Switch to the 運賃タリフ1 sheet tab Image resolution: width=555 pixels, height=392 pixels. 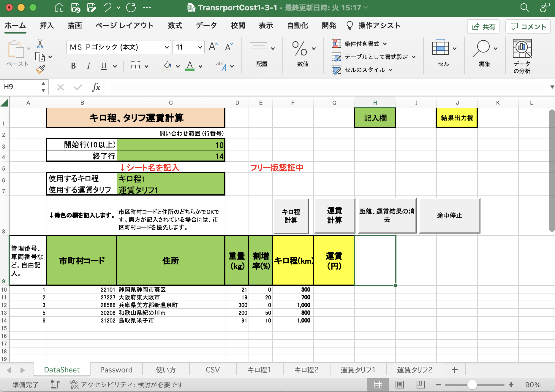(358, 370)
